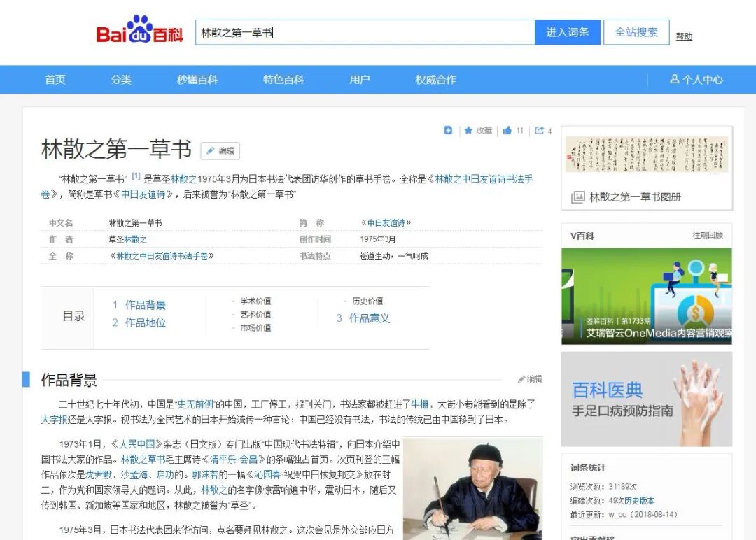This screenshot has height=540, width=756.
Task: Follow the 林散之 link in intro sentence
Action: point(183,179)
